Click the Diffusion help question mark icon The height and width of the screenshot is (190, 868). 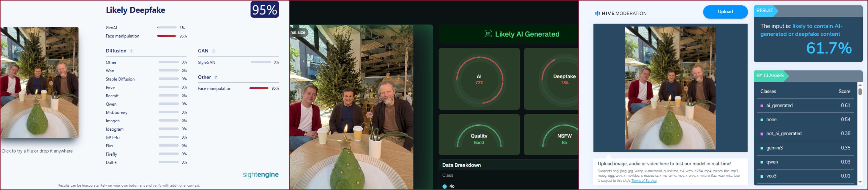coord(131,51)
